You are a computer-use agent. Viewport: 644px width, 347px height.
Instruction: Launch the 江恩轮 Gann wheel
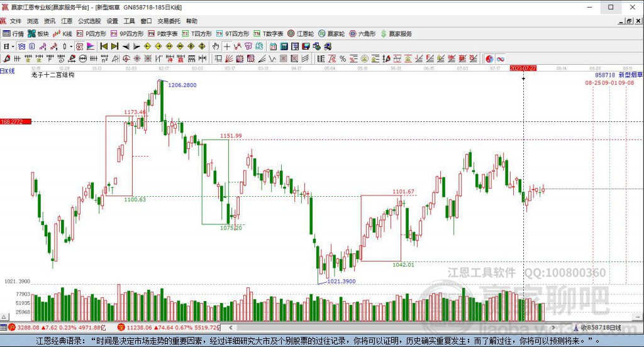[301, 34]
